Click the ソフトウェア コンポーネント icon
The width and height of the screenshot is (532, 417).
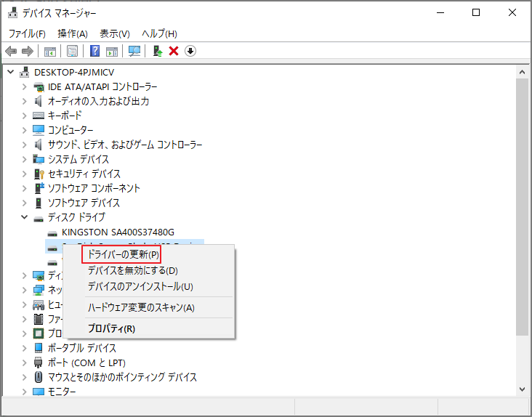click(x=39, y=188)
